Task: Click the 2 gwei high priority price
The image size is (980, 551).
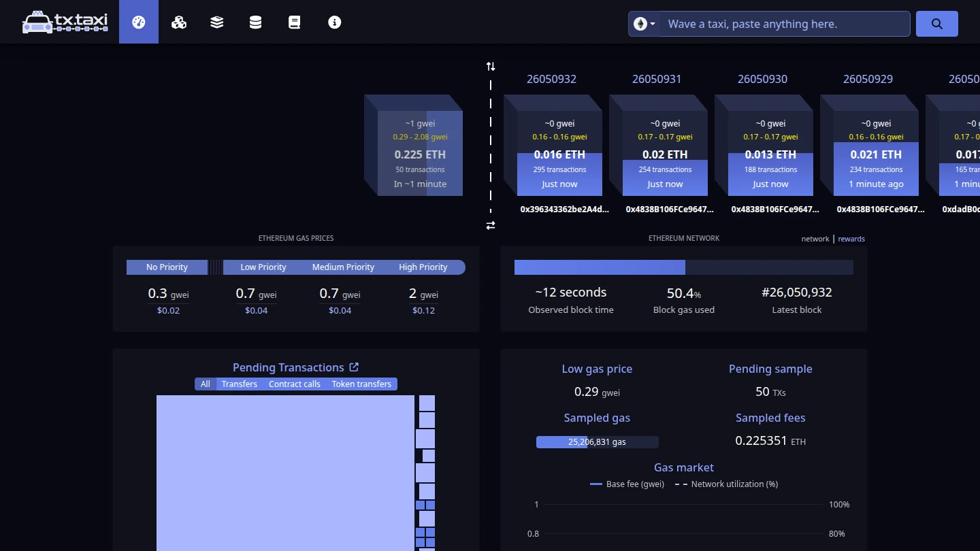Action: click(423, 294)
